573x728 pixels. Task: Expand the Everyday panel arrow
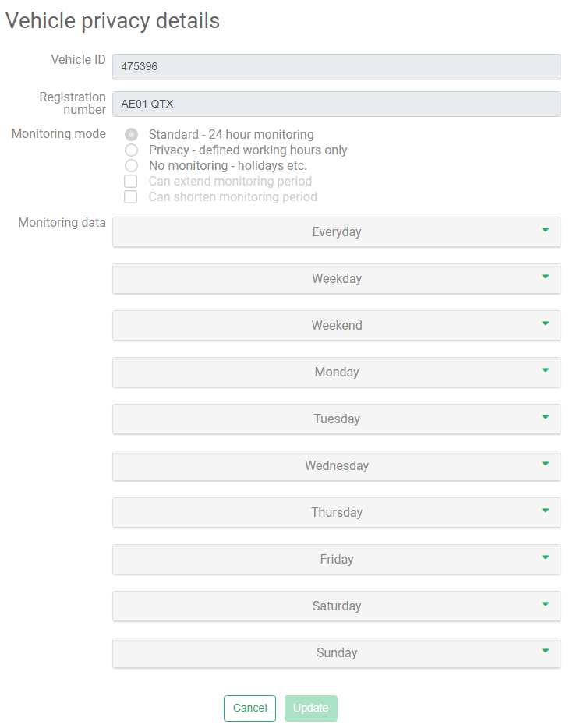[x=546, y=230]
